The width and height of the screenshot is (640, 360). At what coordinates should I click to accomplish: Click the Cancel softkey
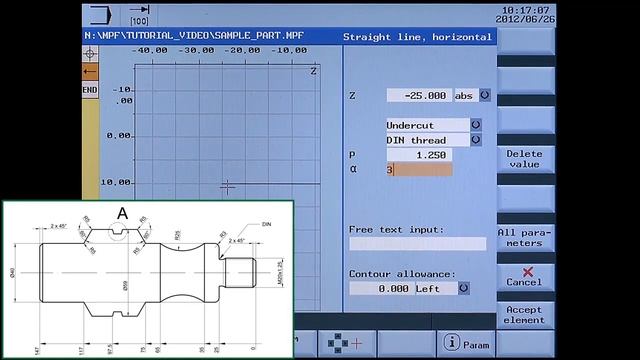tap(525, 277)
